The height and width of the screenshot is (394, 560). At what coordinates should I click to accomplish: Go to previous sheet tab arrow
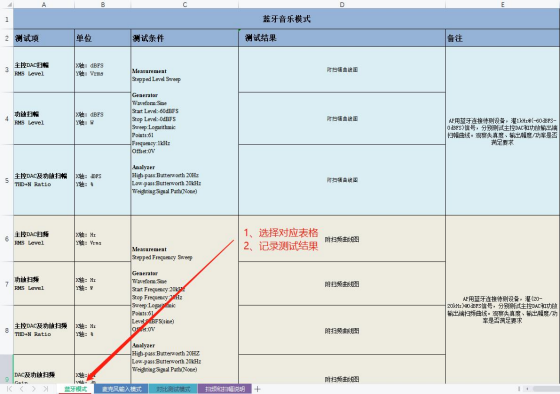click(22, 389)
